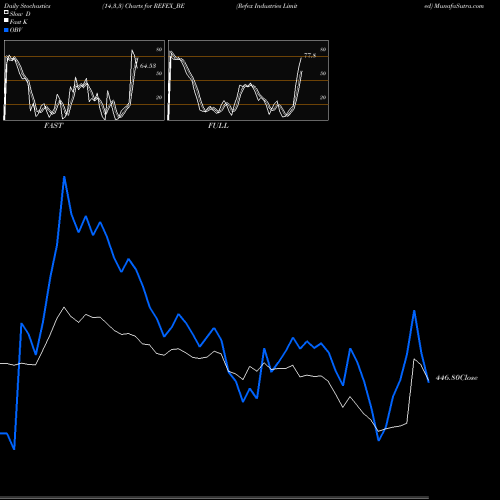Click the 80 axis label in FAST chart

pos(159,49)
